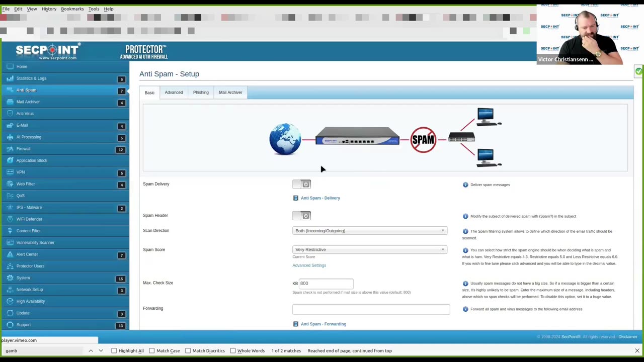Click the Spam Score info icon

pyautogui.click(x=465, y=250)
